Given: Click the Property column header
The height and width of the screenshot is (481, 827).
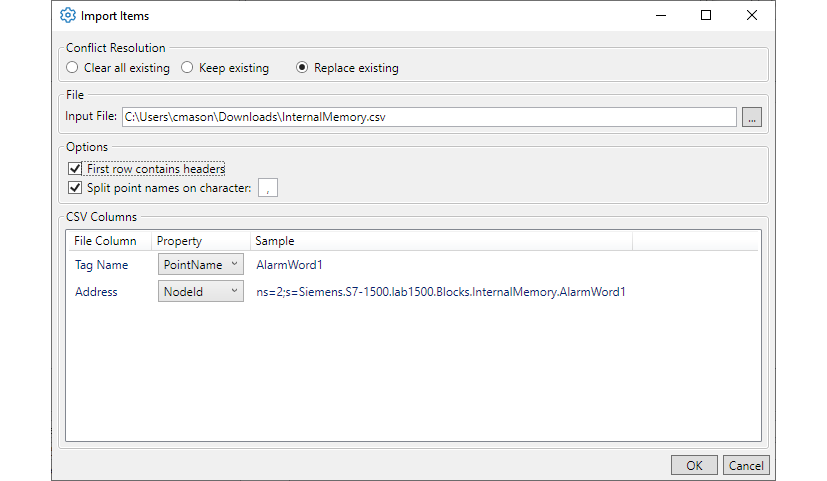Looking at the screenshot, I should [180, 241].
